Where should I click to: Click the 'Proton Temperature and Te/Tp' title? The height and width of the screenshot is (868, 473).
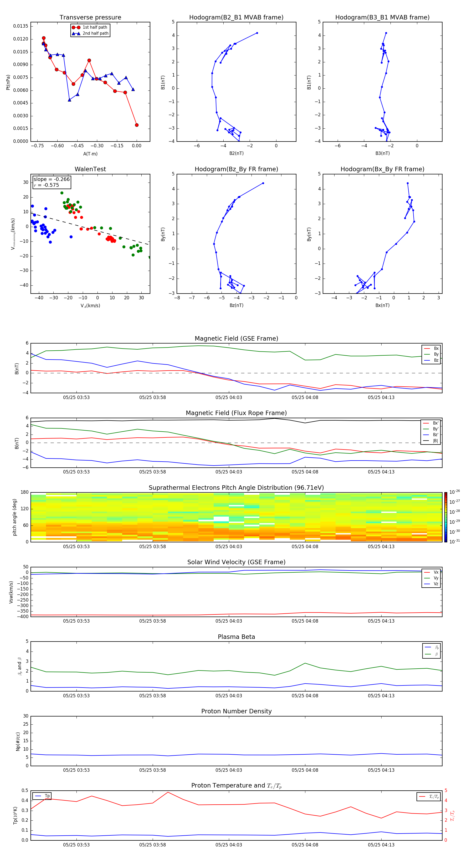tap(236, 786)
